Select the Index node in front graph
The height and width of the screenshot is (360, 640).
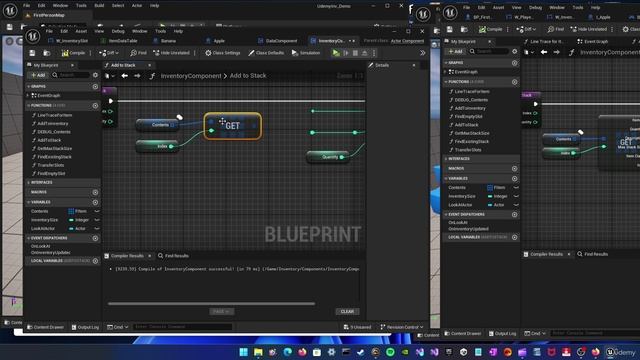pyautogui.click(x=157, y=146)
